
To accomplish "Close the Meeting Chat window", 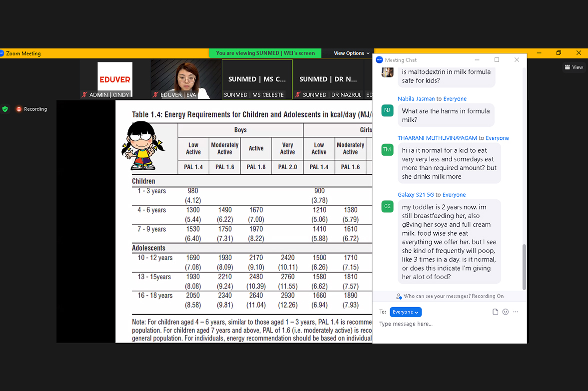I will pos(517,60).
